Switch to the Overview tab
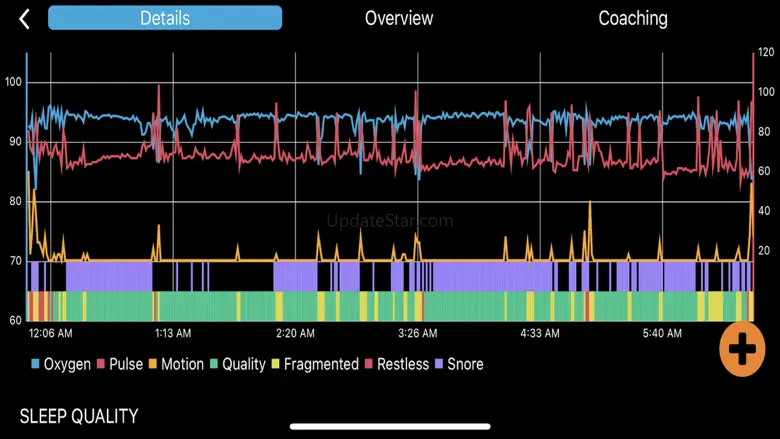780x439 pixels. 399,18
